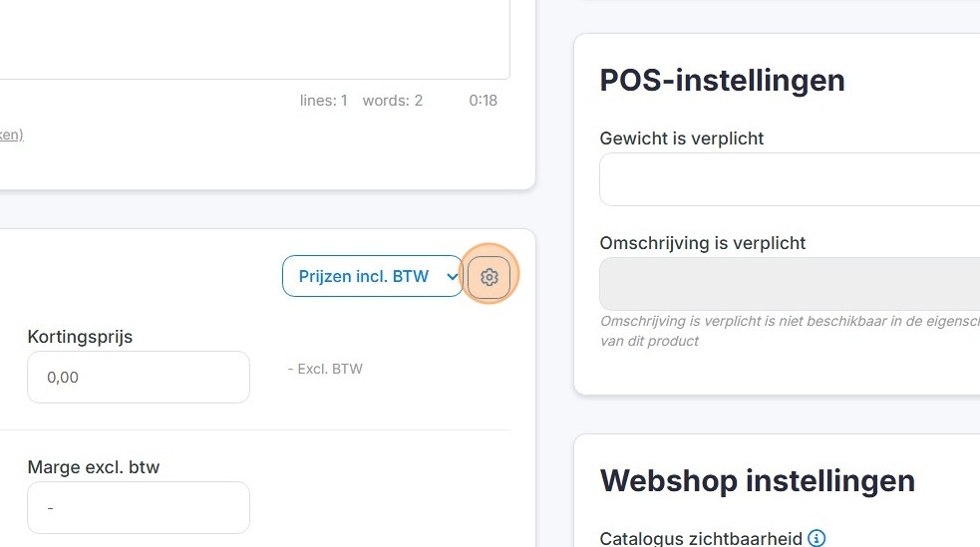Viewport: 980px width, 547px height.
Task: Click the 0:18 reading time indicator
Action: tap(484, 101)
